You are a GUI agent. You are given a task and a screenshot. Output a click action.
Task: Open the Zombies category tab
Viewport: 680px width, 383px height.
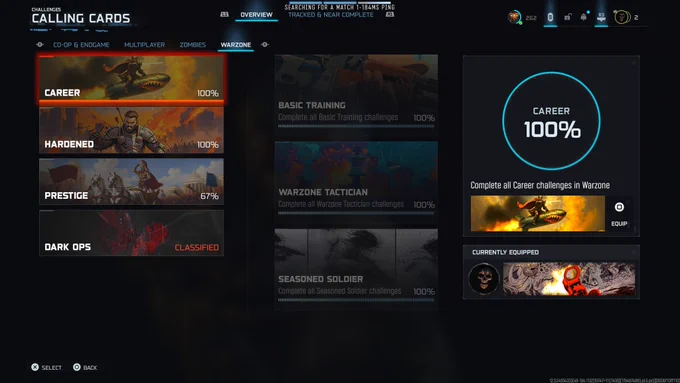pos(193,45)
